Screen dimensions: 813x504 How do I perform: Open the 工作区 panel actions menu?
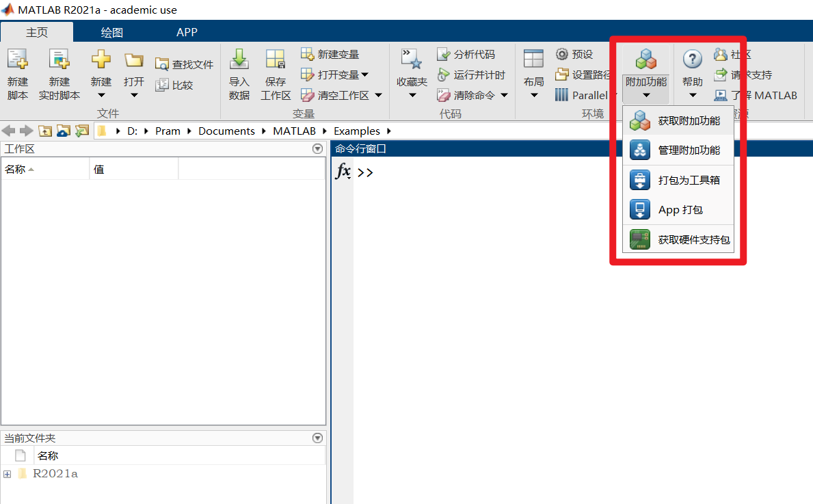[x=318, y=149]
